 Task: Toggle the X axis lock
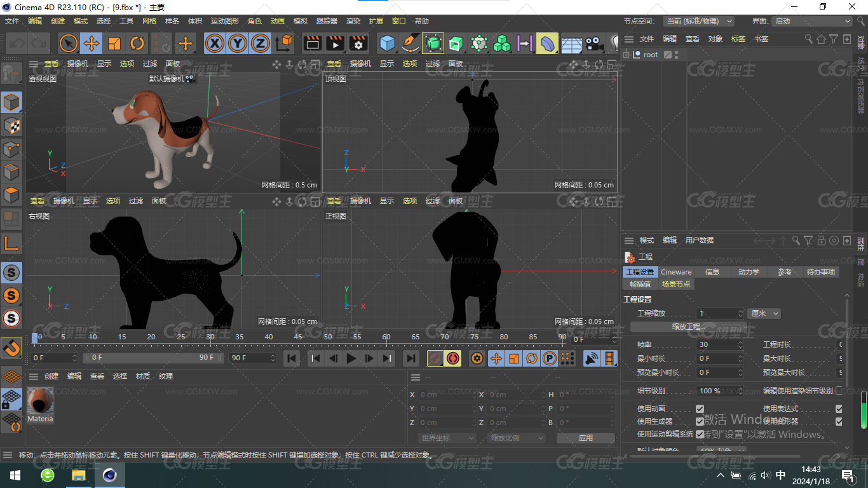(x=215, y=43)
